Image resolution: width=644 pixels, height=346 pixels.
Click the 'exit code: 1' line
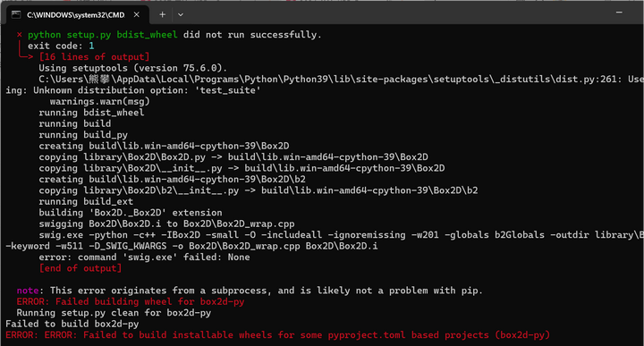61,46
